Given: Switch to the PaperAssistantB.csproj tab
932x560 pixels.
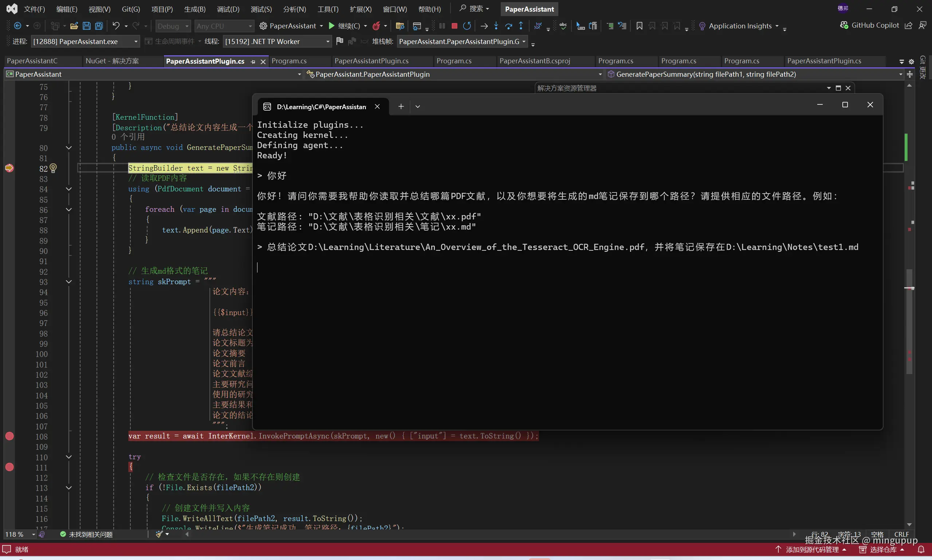Looking at the screenshot, I should coord(534,61).
